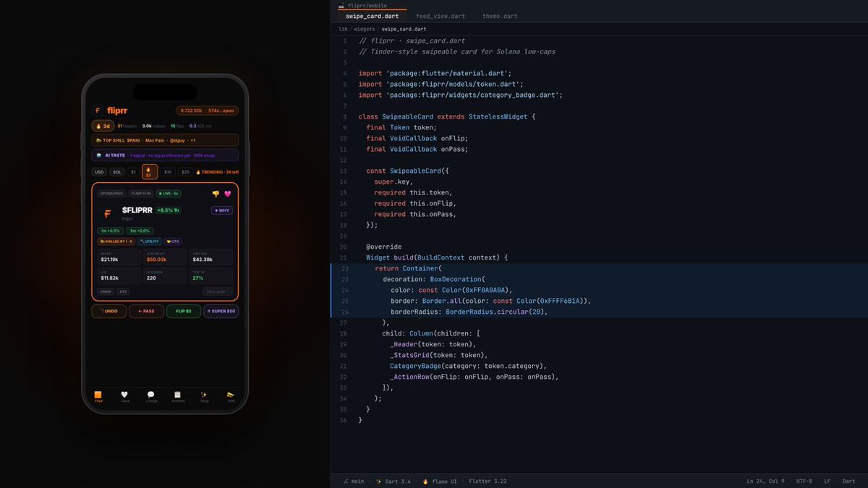868x488 pixels.
Task: Tap the SUPER $50 button
Action: [x=221, y=312]
